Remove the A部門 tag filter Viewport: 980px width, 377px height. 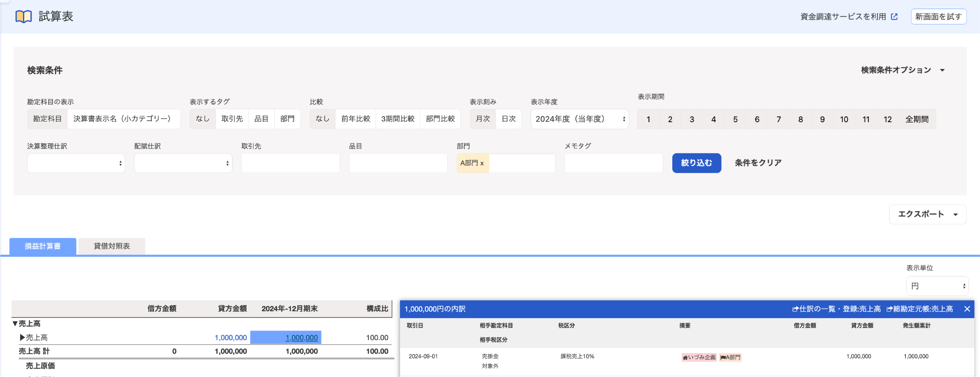pos(482,163)
